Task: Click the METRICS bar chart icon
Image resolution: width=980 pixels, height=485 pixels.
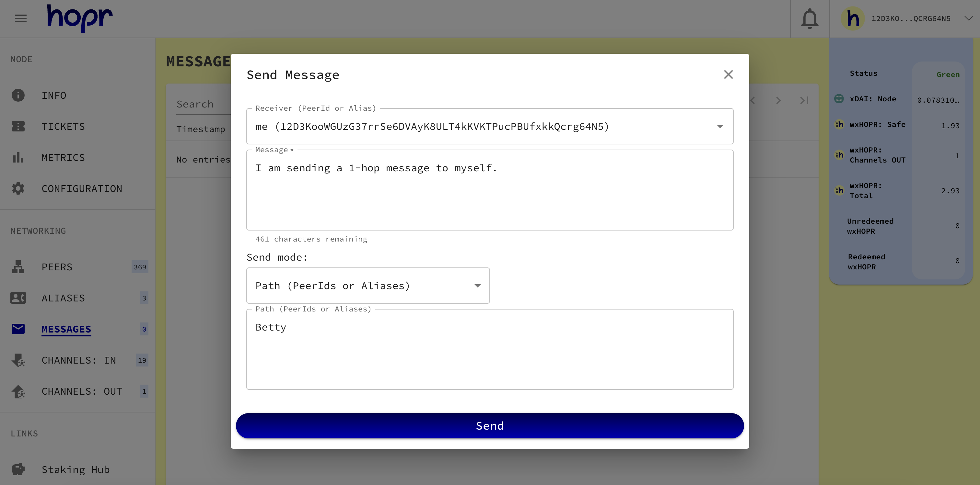Action: [x=18, y=157]
